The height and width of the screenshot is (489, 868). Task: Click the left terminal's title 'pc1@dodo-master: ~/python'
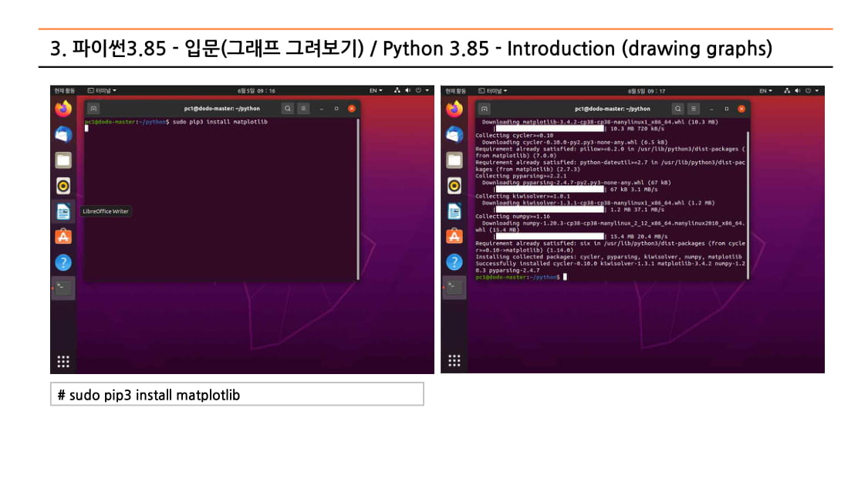tap(222, 109)
